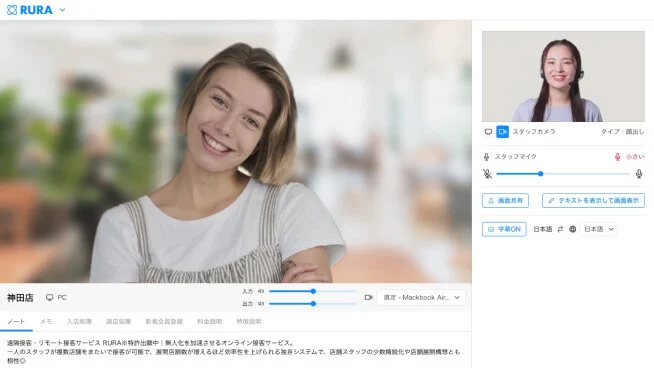
Task: Toggle the blue staff camera icon
Action: coord(503,132)
